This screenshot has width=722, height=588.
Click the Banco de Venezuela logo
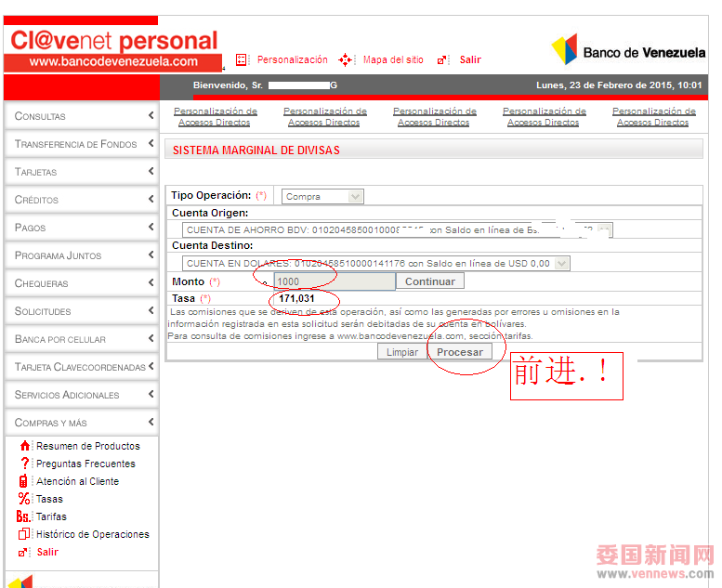(628, 50)
